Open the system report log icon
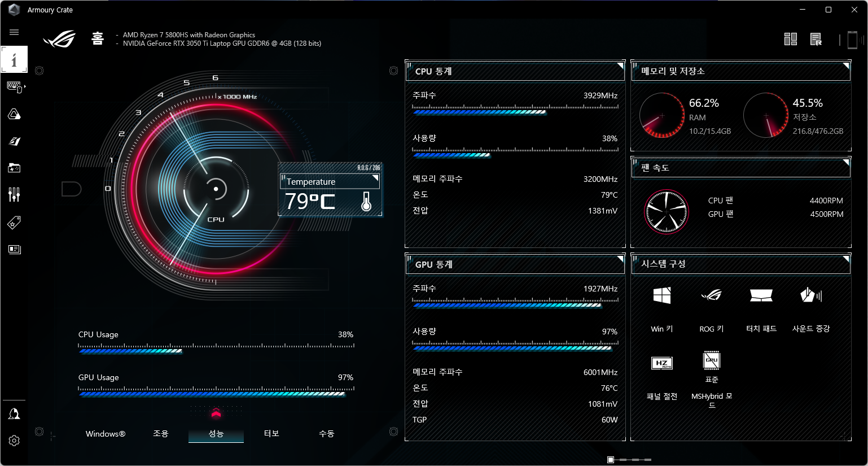 (x=816, y=39)
